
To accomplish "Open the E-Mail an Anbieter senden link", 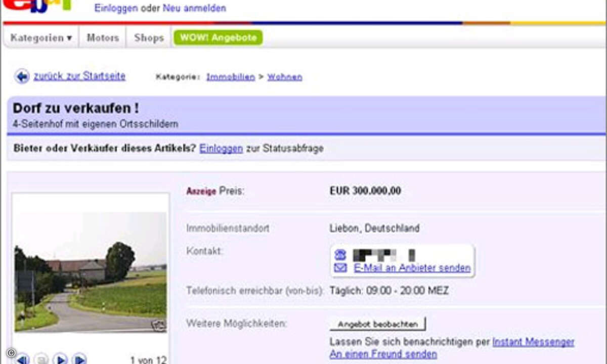I will (412, 268).
